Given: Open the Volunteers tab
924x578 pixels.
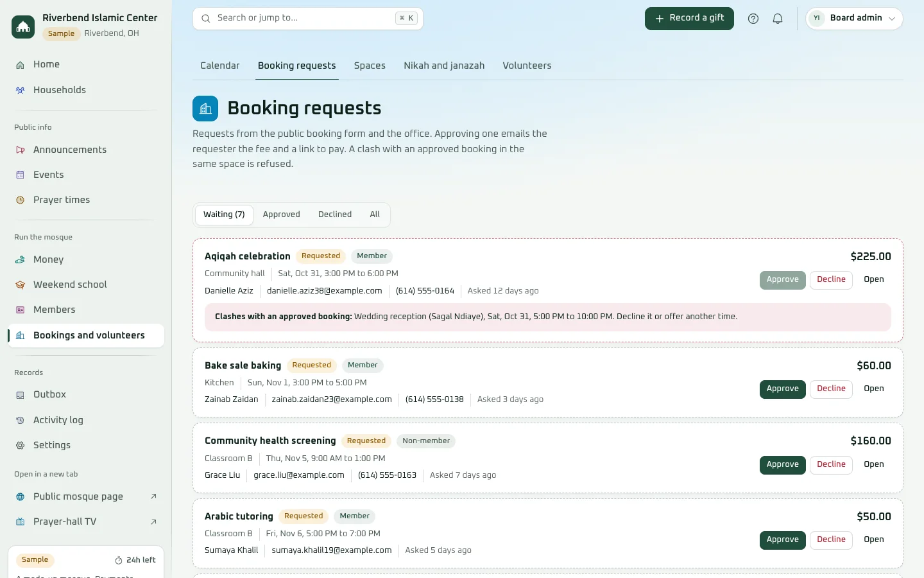Looking at the screenshot, I should coord(527,66).
